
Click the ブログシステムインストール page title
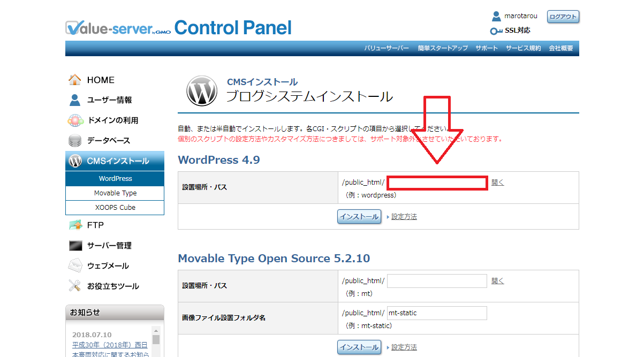[309, 97]
